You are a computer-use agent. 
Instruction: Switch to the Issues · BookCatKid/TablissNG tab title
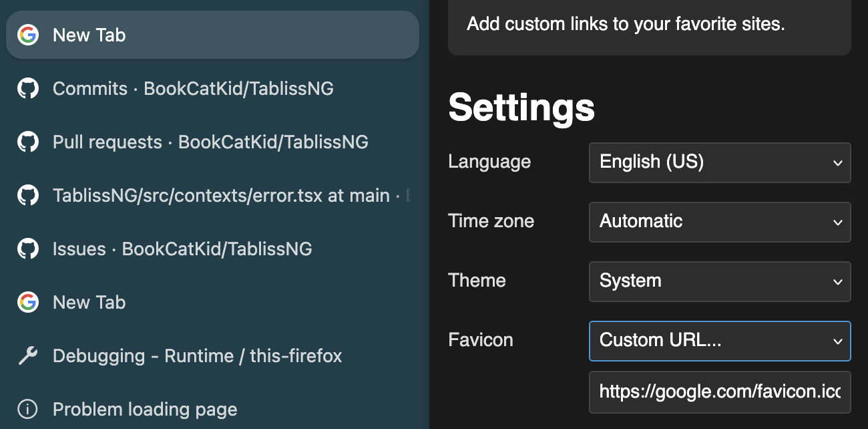click(x=182, y=249)
